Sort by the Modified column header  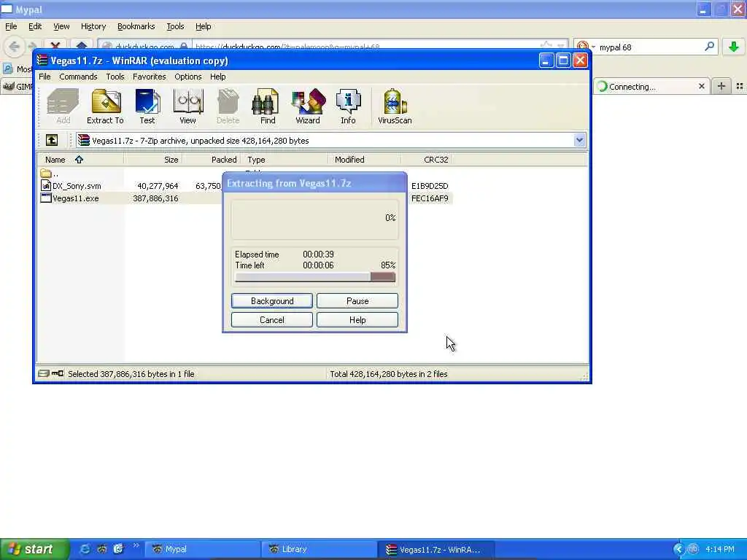point(364,160)
